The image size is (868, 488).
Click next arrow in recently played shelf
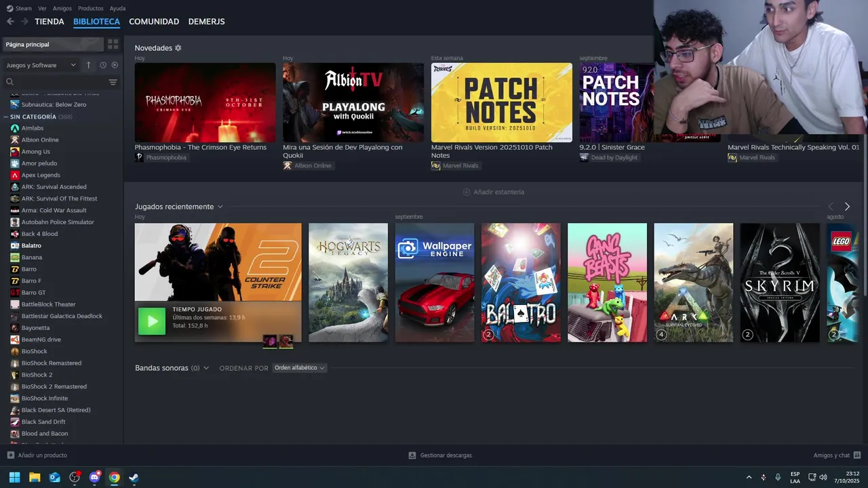[847, 207]
